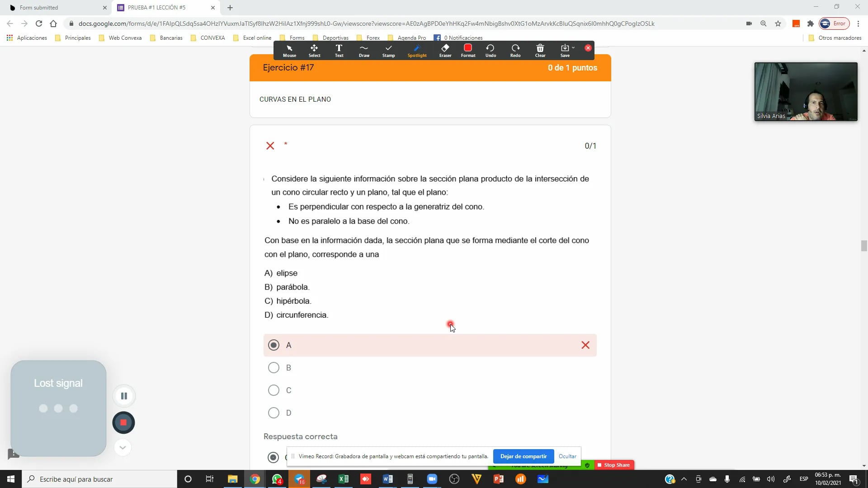Open Excel from the taskbar
Image resolution: width=868 pixels, height=488 pixels.
click(x=343, y=479)
